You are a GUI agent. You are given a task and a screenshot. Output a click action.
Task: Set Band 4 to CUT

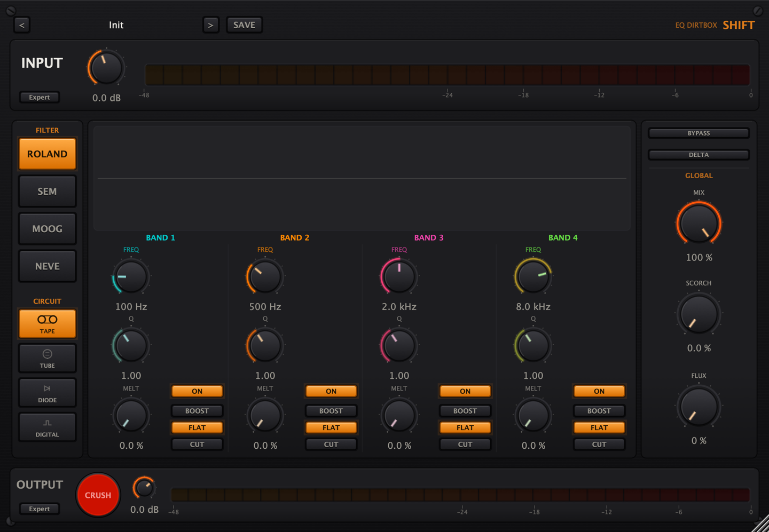[599, 444]
